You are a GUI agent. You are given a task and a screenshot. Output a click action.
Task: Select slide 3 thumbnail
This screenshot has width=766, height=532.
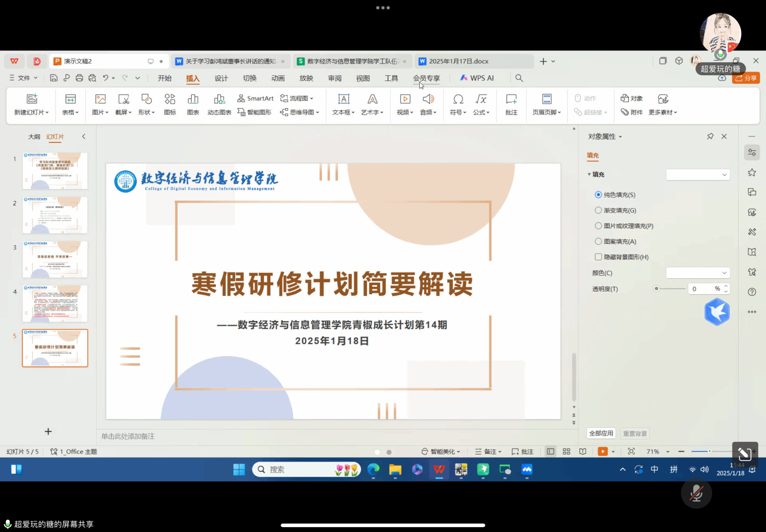(55, 259)
